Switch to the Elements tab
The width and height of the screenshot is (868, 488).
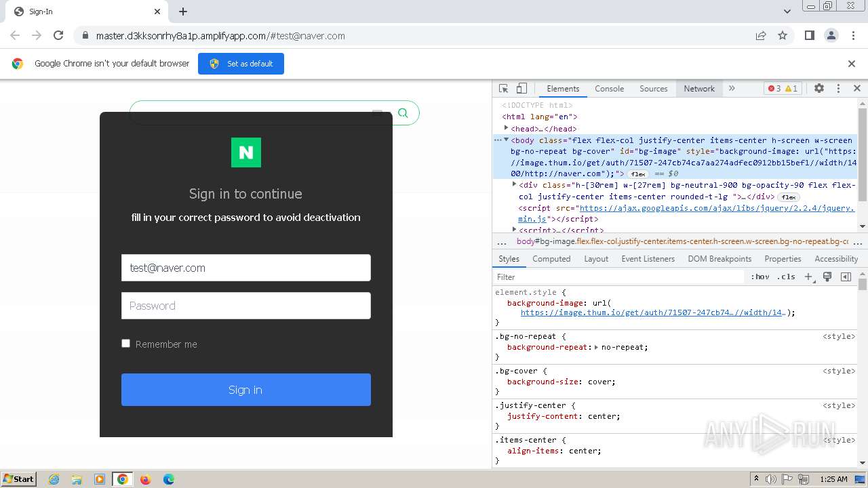coord(563,89)
